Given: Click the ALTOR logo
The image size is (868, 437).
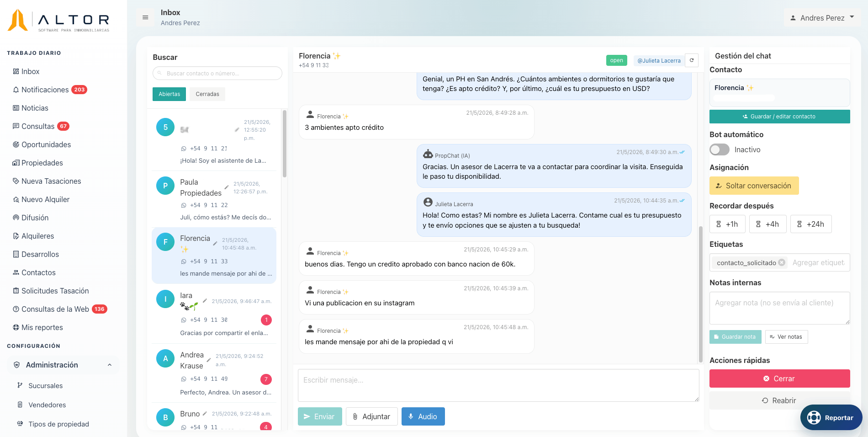Looking at the screenshot, I should (x=58, y=21).
